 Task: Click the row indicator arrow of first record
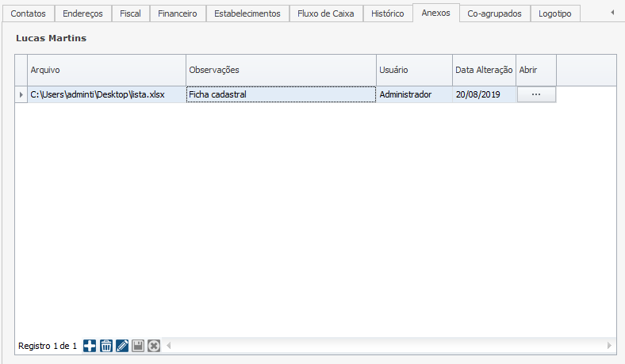click(x=21, y=94)
